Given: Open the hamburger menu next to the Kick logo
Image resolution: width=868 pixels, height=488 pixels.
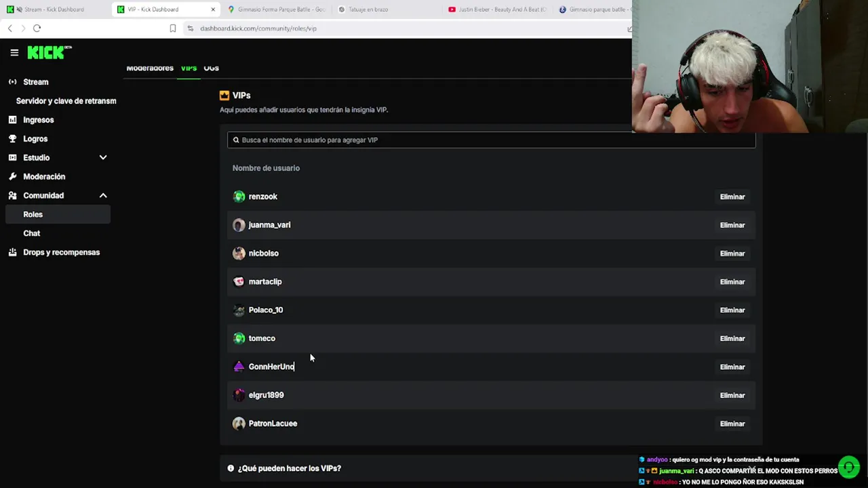Looking at the screenshot, I should (14, 52).
